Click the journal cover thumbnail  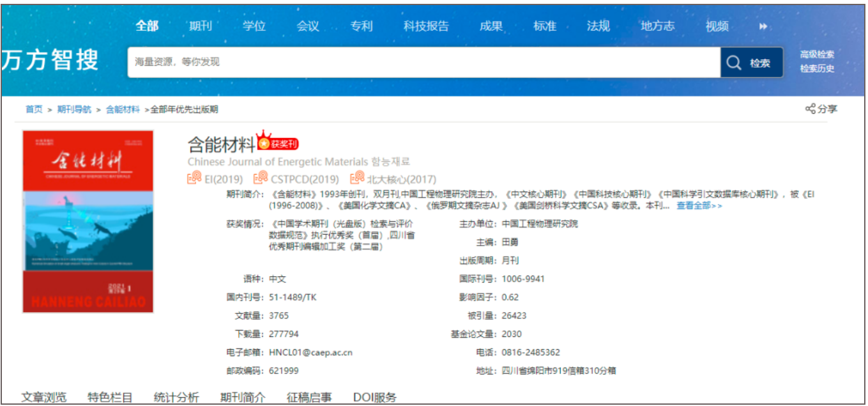[88, 221]
